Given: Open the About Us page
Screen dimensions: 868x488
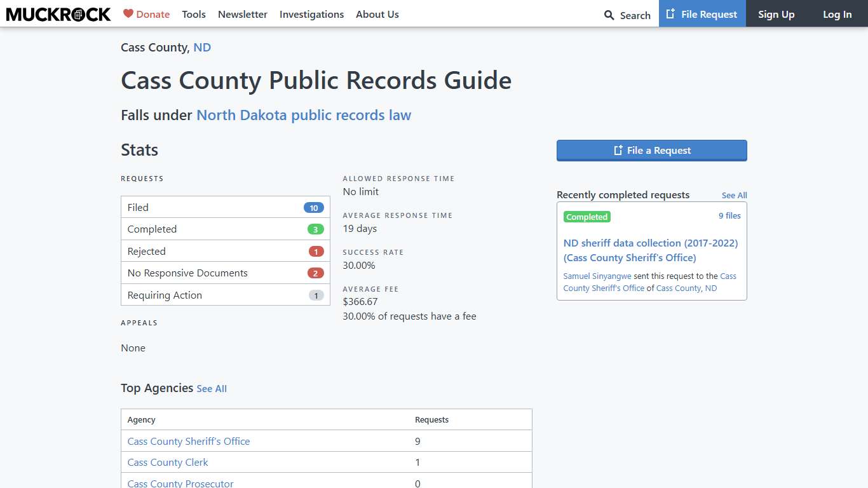Looking at the screenshot, I should coord(377,14).
